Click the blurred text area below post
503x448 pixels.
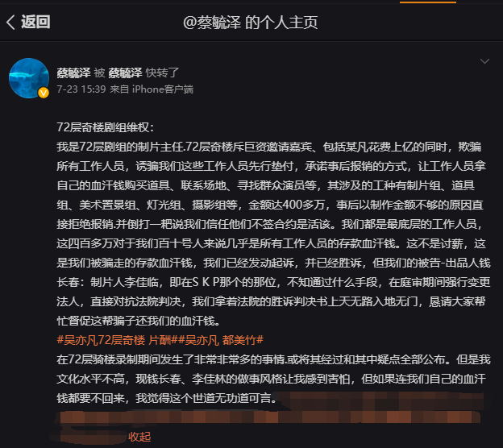[269, 417]
